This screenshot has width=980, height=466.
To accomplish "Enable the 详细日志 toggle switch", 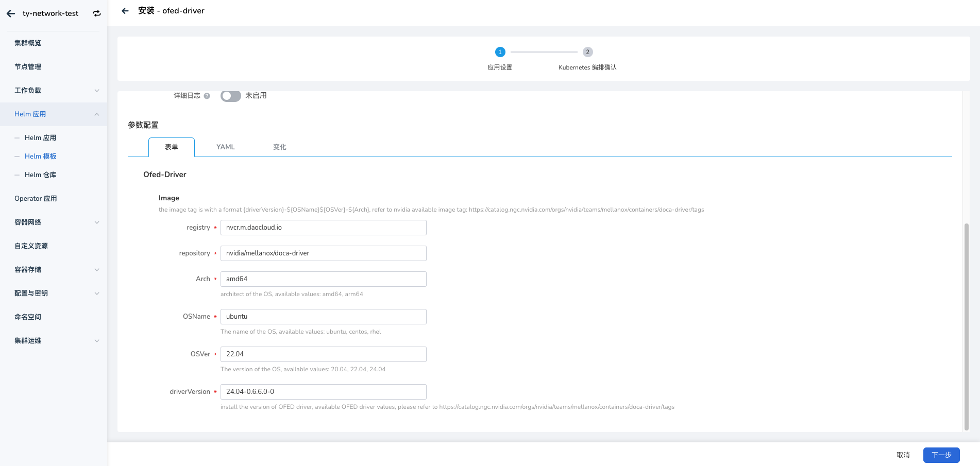I will (230, 96).
